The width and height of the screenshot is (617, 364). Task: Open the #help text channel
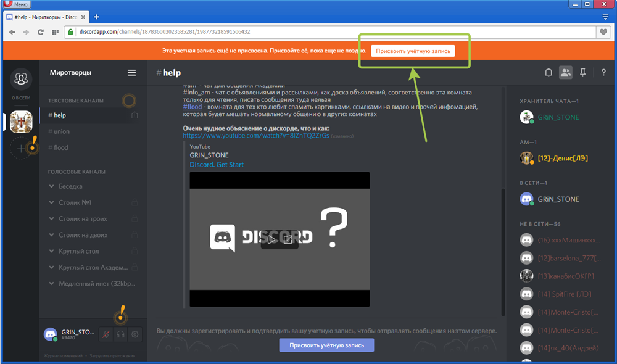tap(88, 115)
